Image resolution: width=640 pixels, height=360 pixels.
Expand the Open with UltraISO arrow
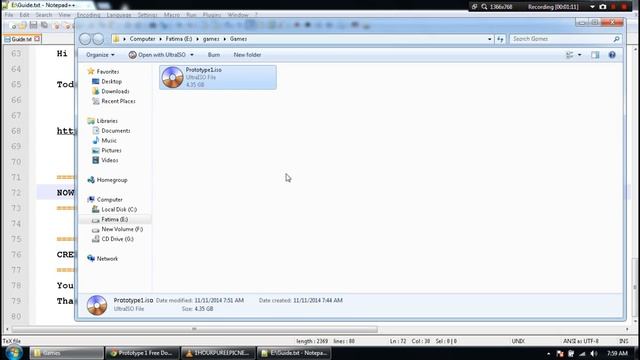[x=192, y=55]
